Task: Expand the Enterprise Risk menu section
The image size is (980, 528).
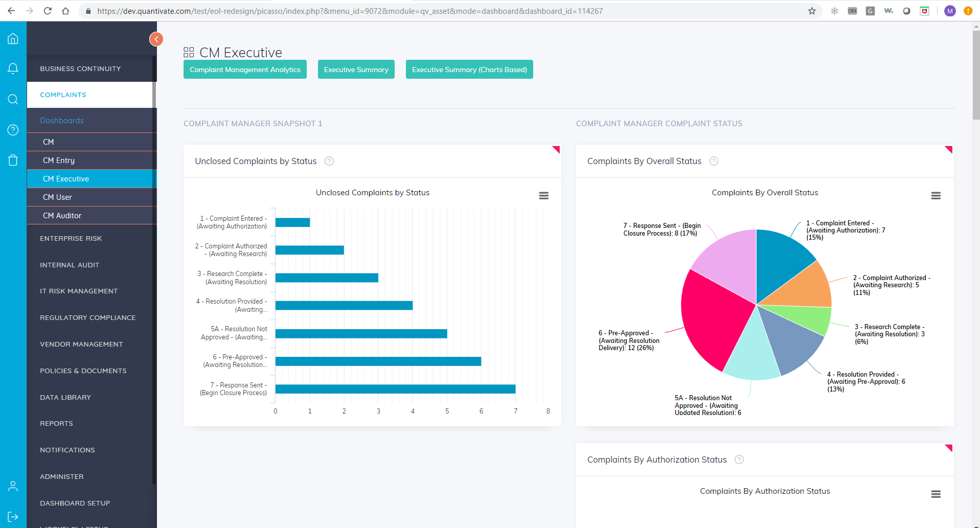Action: point(71,238)
